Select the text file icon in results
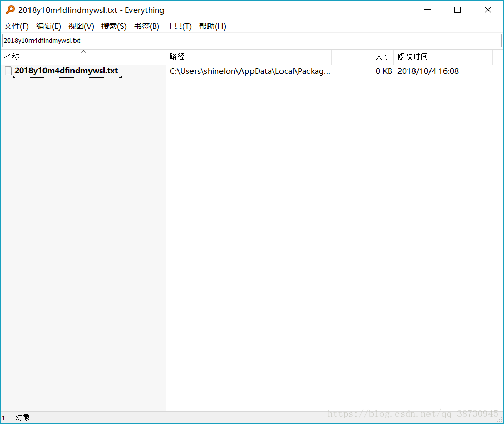Screen dimensions: 504x424 click(x=8, y=71)
